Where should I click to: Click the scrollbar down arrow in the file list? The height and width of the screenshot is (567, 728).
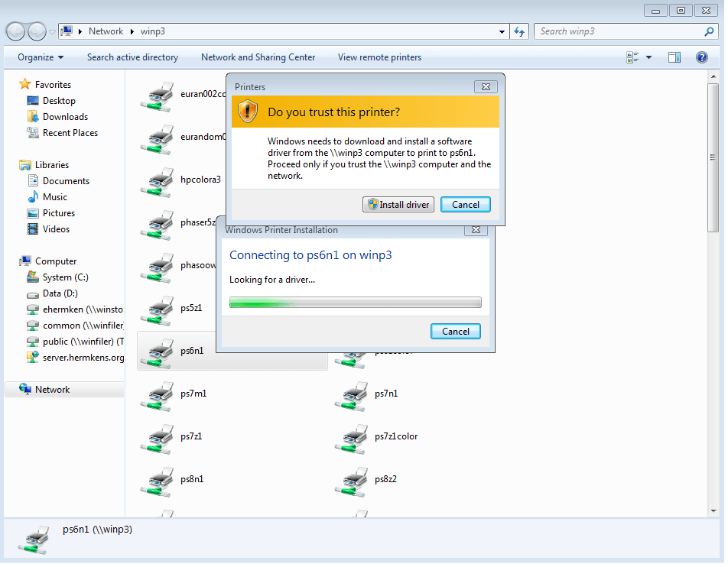pyautogui.click(x=713, y=511)
